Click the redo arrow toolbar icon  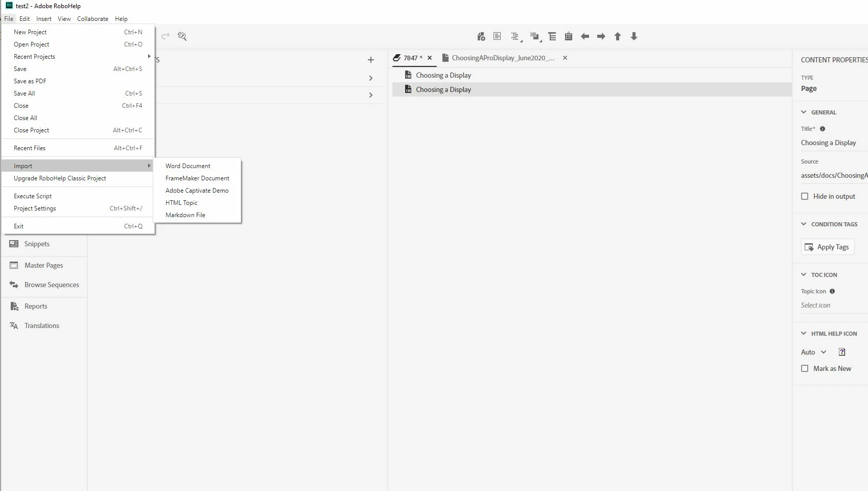click(166, 36)
